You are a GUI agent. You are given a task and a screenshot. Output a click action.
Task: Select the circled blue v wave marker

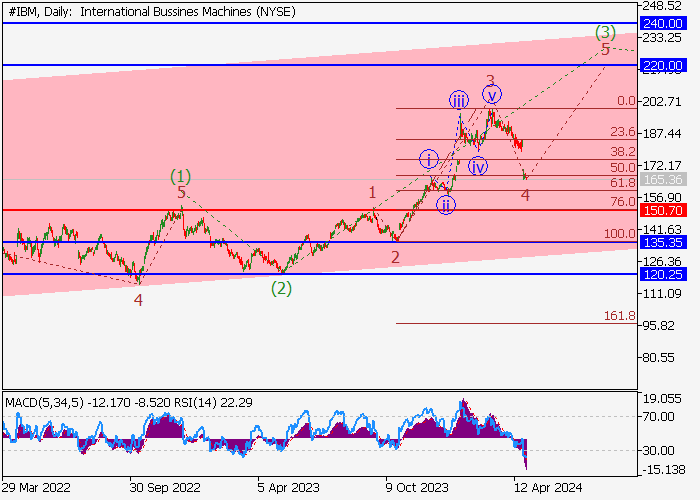[x=492, y=95]
